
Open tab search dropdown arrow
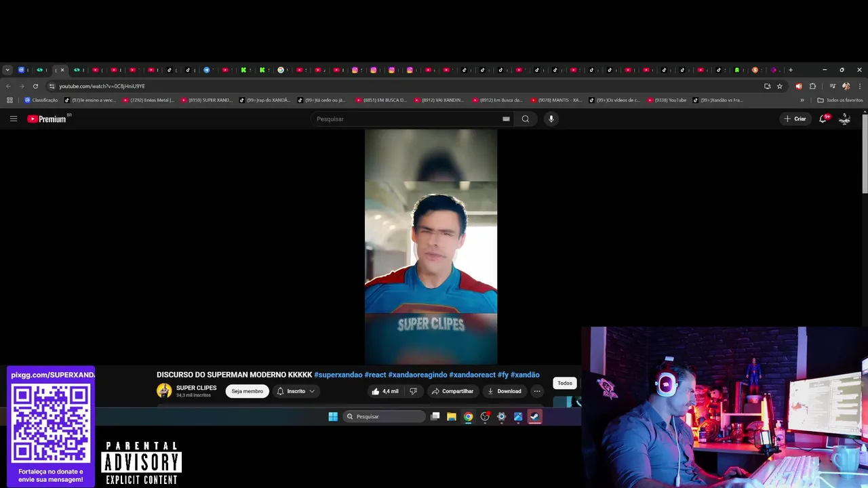(7, 70)
